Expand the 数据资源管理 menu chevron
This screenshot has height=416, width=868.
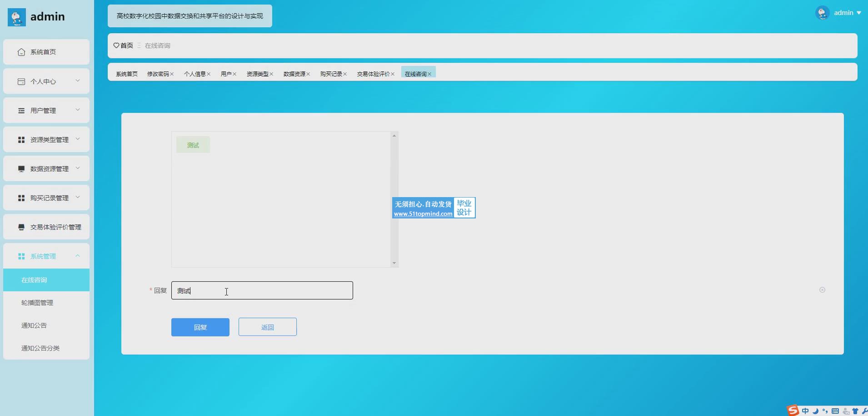(x=78, y=168)
